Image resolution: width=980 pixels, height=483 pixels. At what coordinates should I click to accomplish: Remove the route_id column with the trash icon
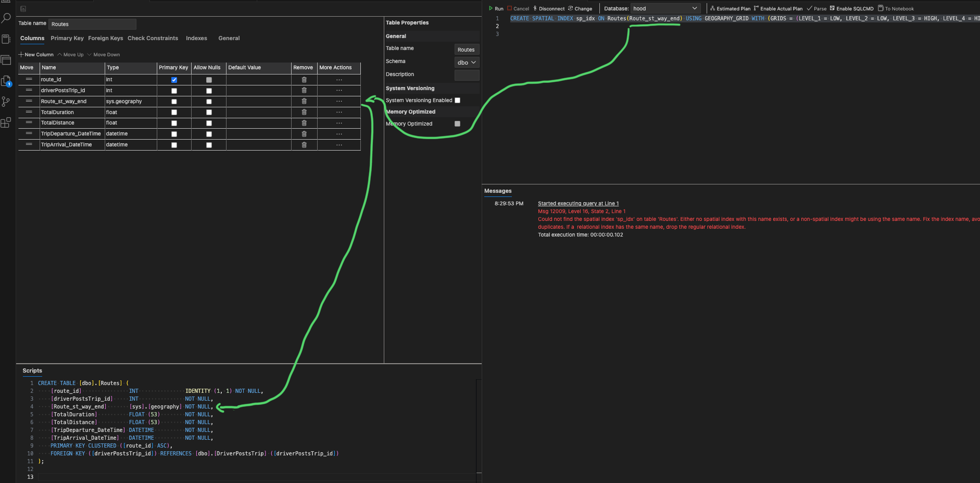coord(304,80)
